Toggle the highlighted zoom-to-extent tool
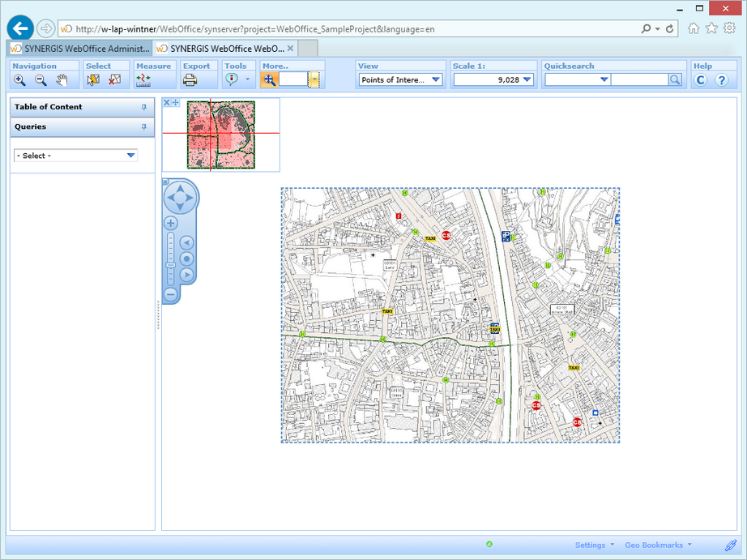 click(x=270, y=79)
